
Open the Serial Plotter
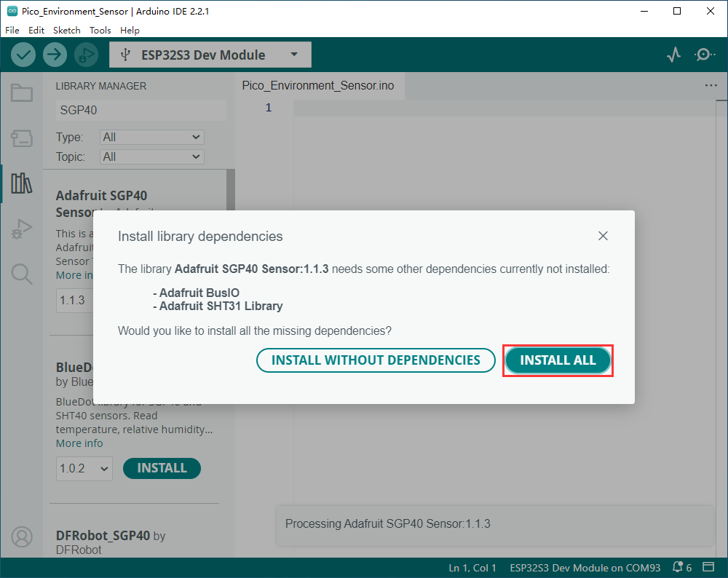coord(673,55)
